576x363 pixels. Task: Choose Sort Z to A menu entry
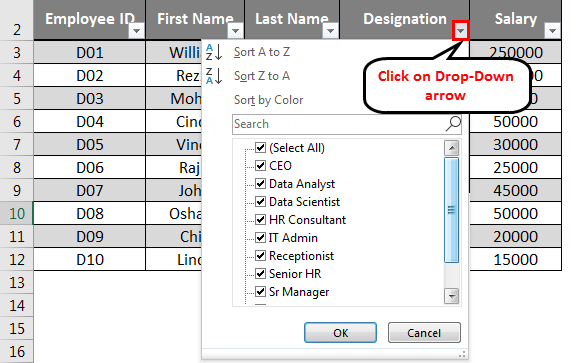[x=262, y=76]
